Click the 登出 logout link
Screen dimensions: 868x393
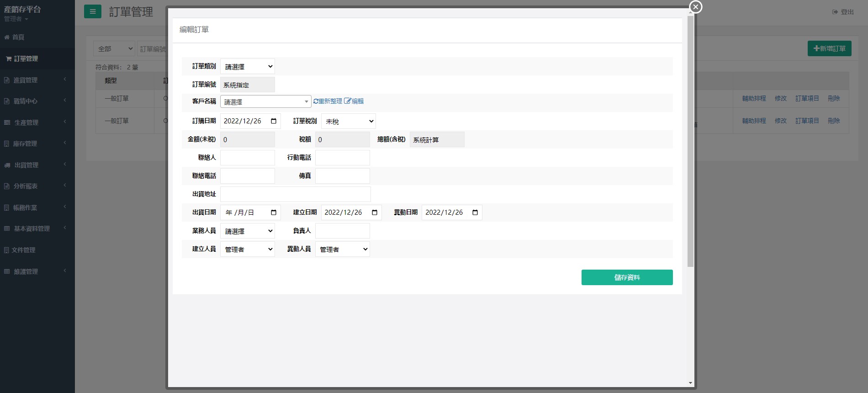click(843, 12)
